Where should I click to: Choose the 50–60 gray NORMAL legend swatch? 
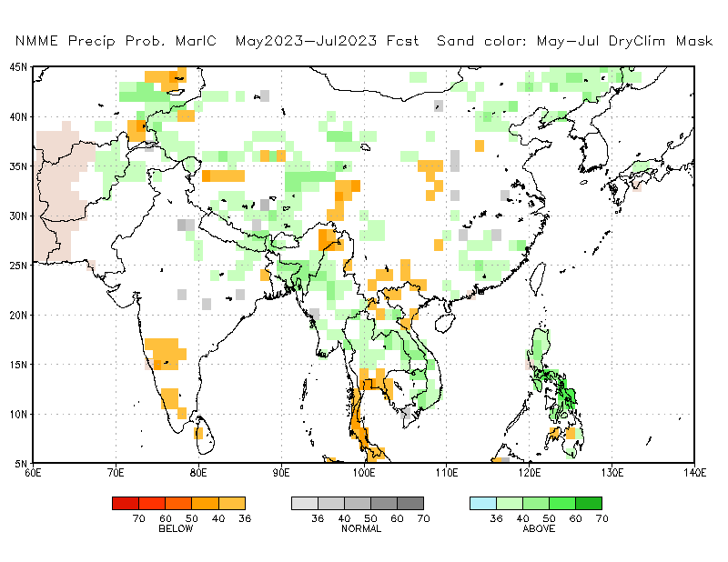[x=384, y=503]
